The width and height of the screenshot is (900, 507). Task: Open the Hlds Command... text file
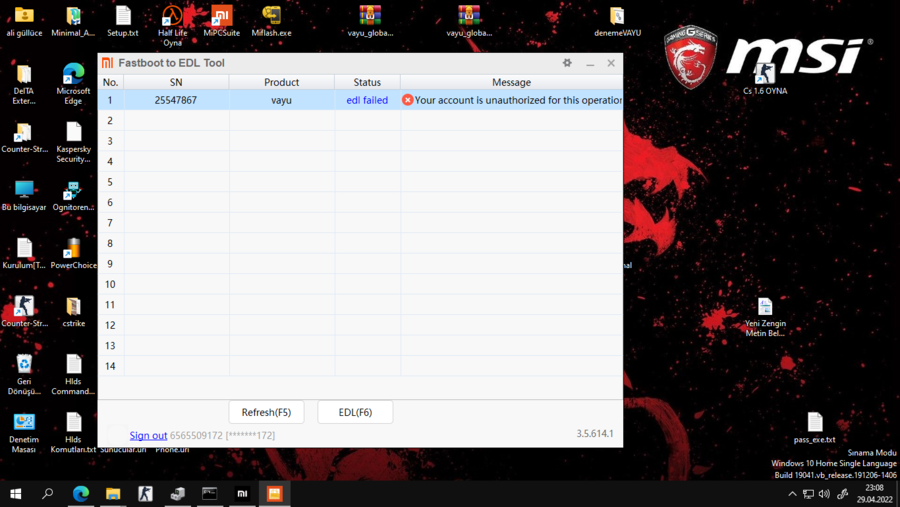pyautogui.click(x=73, y=374)
